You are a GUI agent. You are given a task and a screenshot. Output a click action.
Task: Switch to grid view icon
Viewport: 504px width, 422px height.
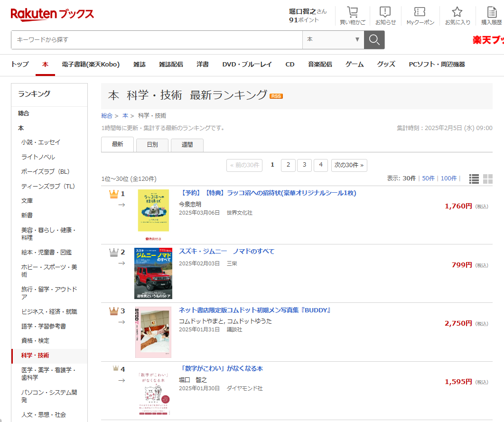487,179
